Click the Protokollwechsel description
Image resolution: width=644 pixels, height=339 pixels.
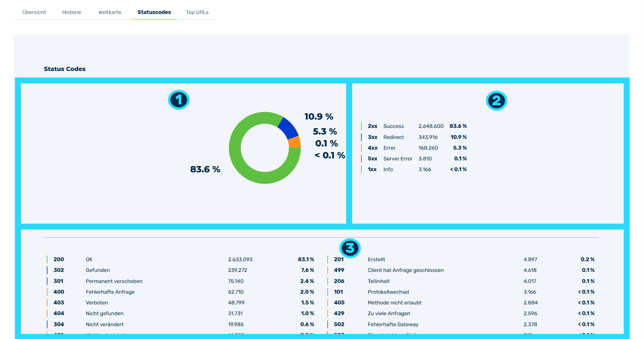[x=388, y=292]
